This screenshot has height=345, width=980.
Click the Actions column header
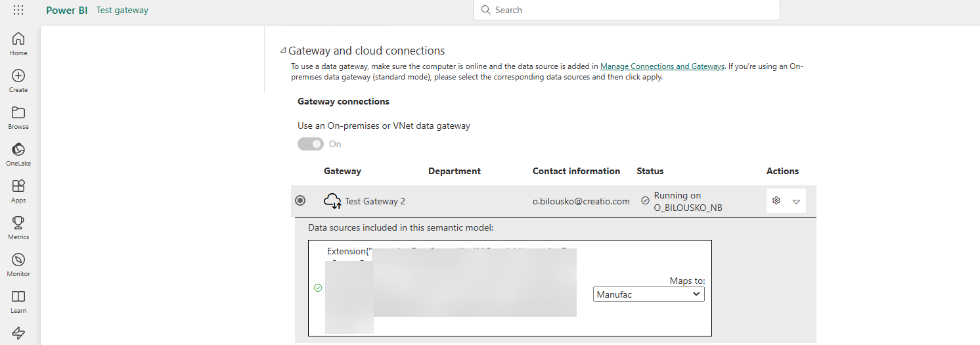pyautogui.click(x=782, y=171)
